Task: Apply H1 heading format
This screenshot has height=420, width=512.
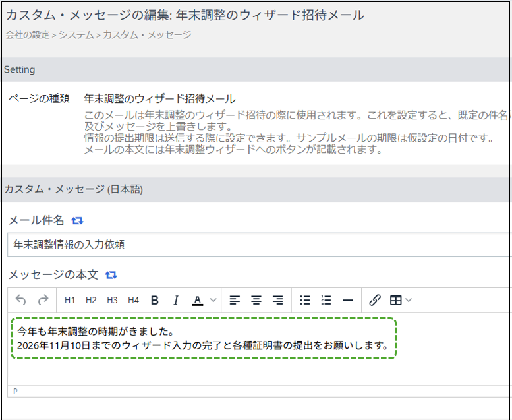Action: coord(70,300)
